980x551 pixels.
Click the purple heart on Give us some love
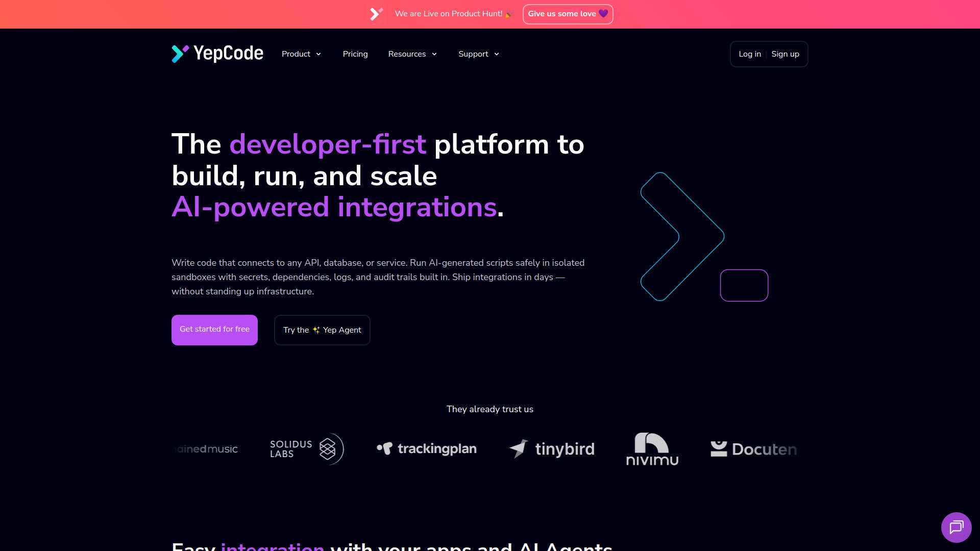click(603, 14)
